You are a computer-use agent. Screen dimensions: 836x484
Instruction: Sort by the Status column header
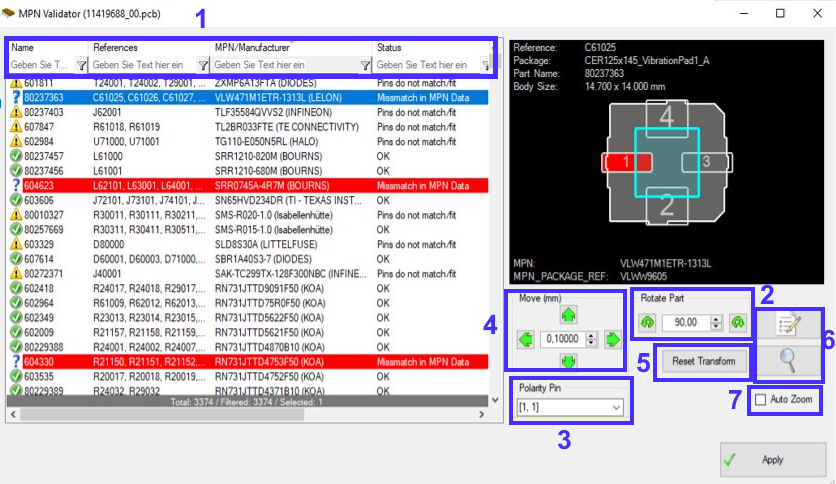tap(432, 47)
